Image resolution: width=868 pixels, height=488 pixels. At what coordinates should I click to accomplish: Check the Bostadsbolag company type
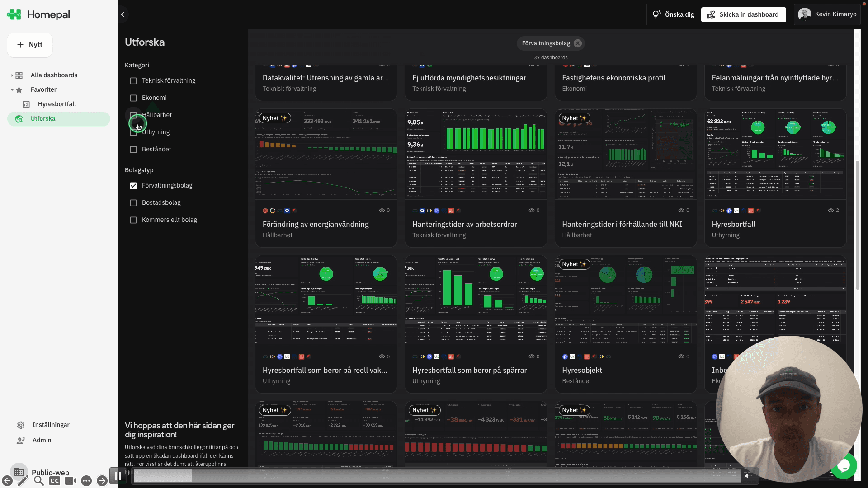[x=133, y=203]
